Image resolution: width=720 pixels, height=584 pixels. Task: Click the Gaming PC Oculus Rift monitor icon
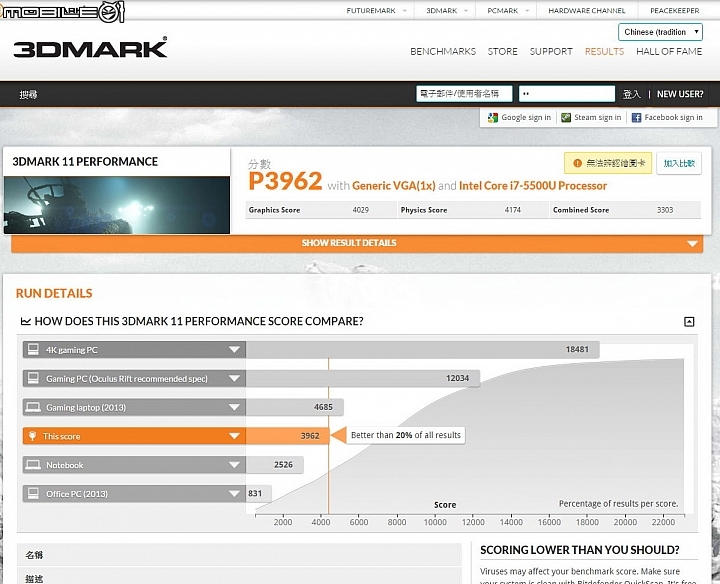33,378
